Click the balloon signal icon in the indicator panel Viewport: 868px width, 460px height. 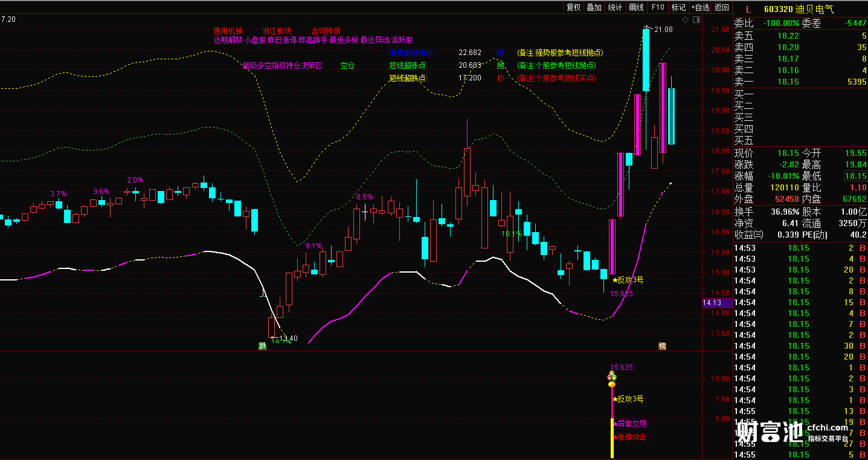[x=612, y=380]
